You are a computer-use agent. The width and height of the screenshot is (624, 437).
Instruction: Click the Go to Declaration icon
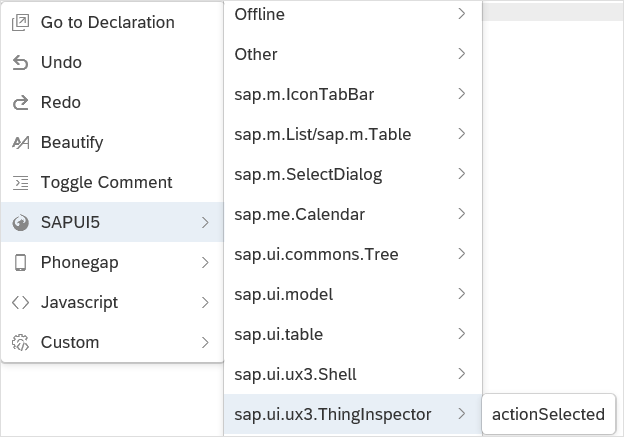click(x=20, y=22)
